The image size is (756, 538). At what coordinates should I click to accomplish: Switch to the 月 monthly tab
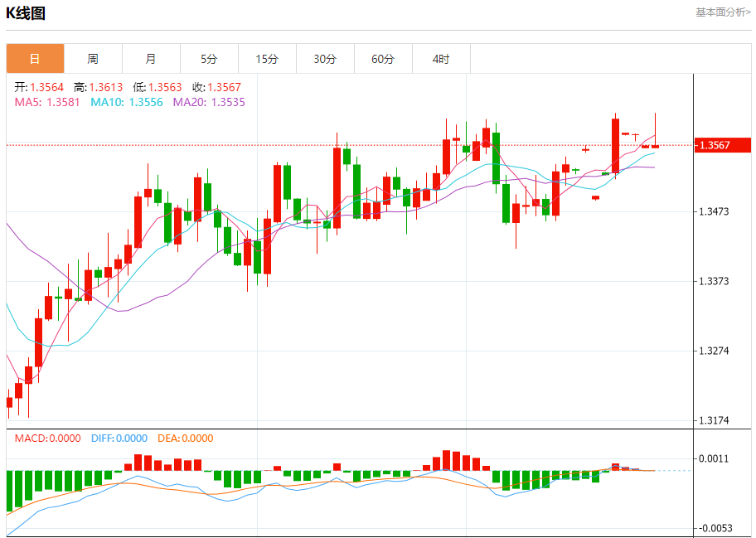[x=151, y=59]
